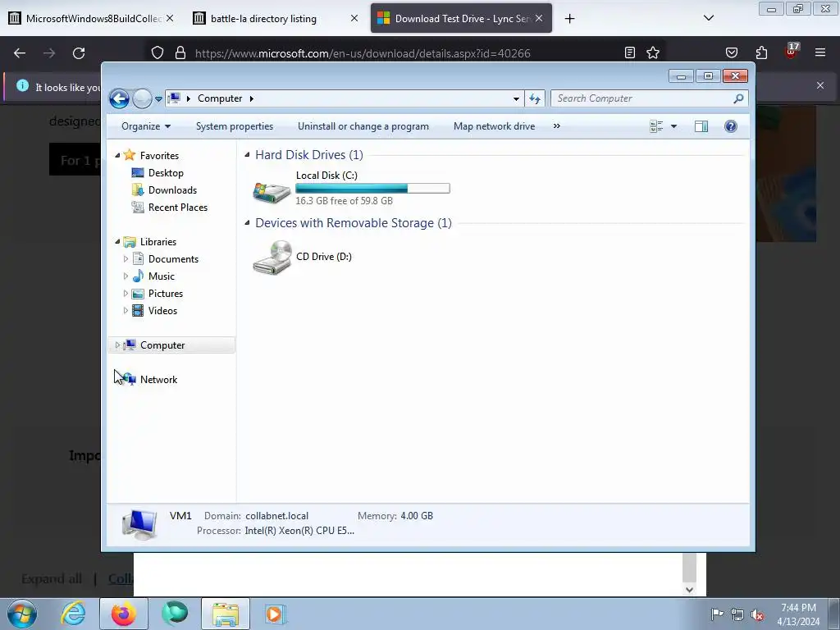The height and width of the screenshot is (630, 840).
Task: Expand the Videos library node
Action: coord(126,311)
